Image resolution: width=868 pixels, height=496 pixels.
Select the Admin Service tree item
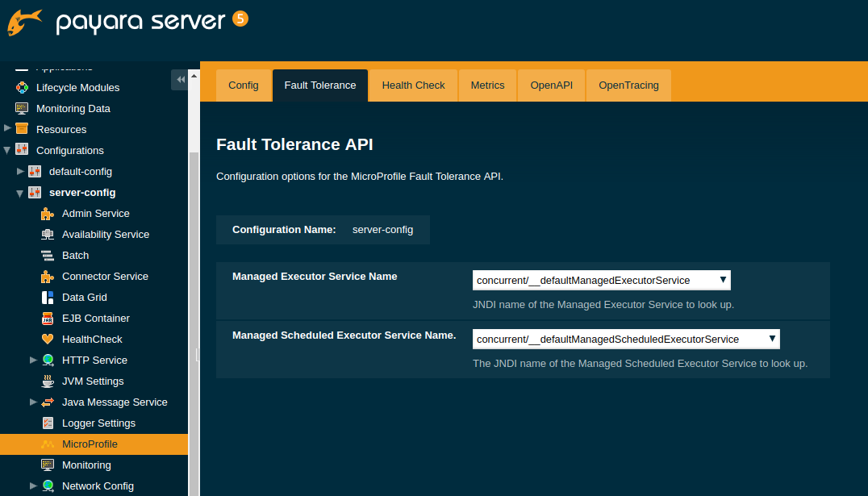(96, 213)
